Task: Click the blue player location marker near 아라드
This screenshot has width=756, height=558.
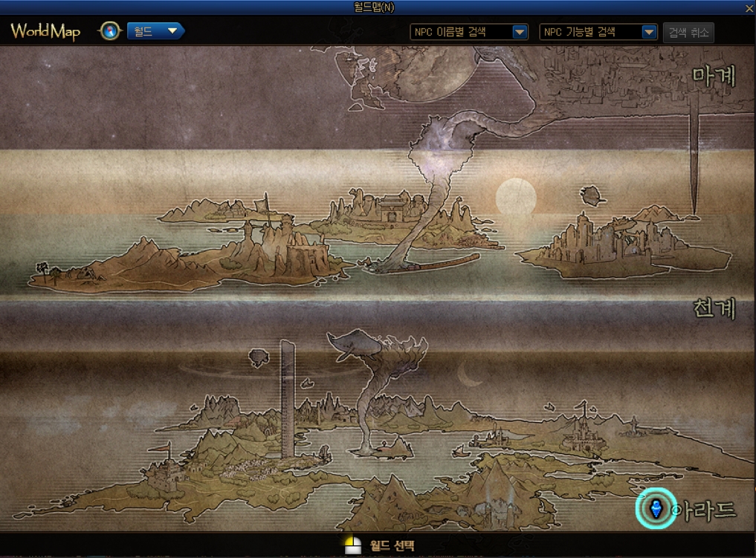Action: [656, 509]
